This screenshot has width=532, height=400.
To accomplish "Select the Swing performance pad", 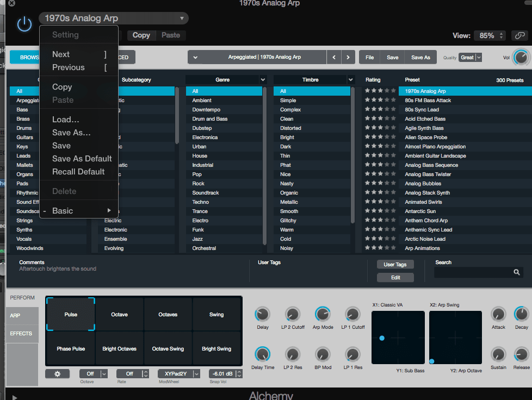I will [x=216, y=314].
